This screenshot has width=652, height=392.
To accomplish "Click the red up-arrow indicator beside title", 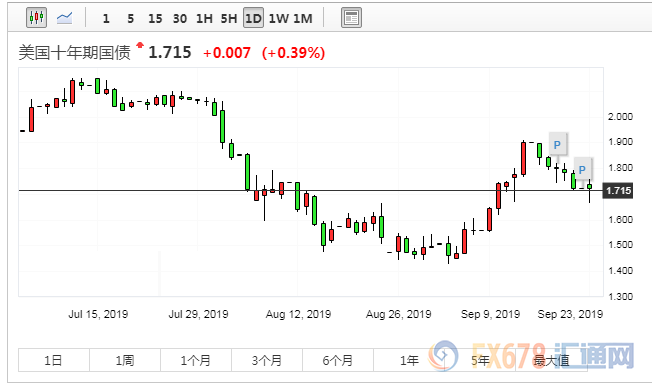I will click(140, 45).
